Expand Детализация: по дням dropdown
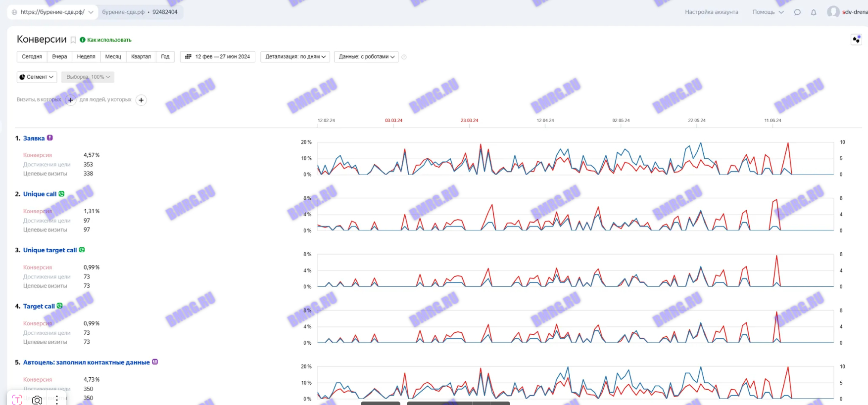 click(x=295, y=57)
